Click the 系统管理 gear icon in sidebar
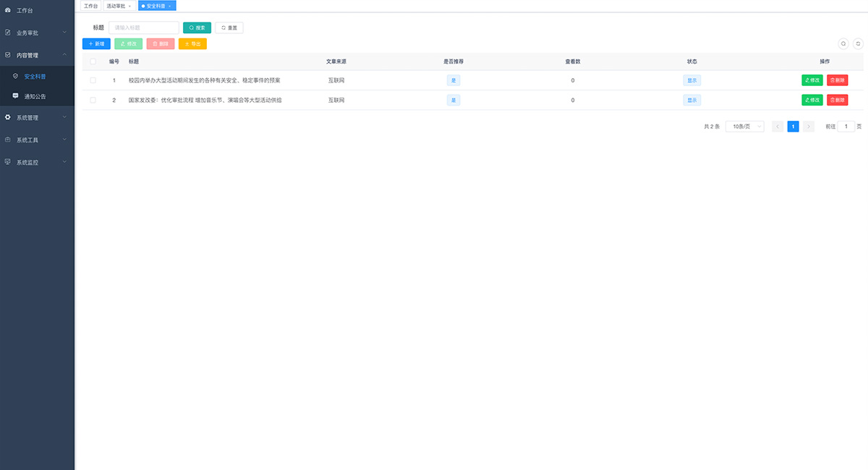This screenshot has width=868, height=470. coord(8,117)
